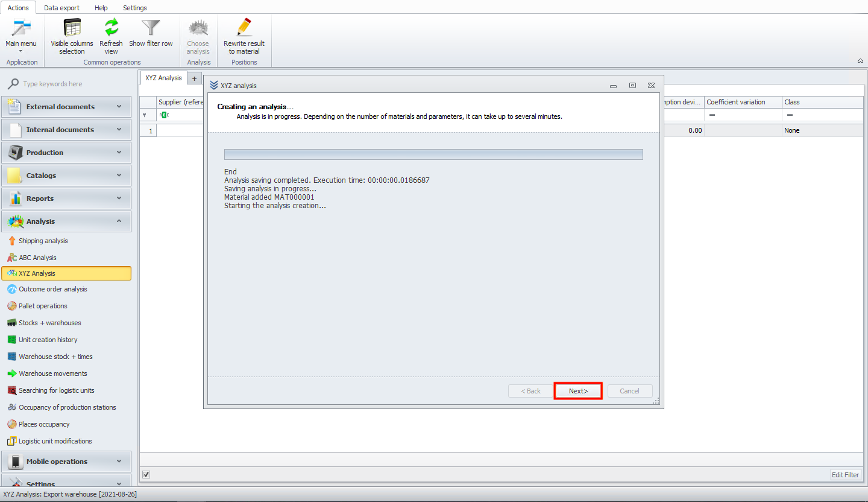The height and width of the screenshot is (502, 868).
Task: Open the Settings ribbon tab
Action: click(135, 8)
